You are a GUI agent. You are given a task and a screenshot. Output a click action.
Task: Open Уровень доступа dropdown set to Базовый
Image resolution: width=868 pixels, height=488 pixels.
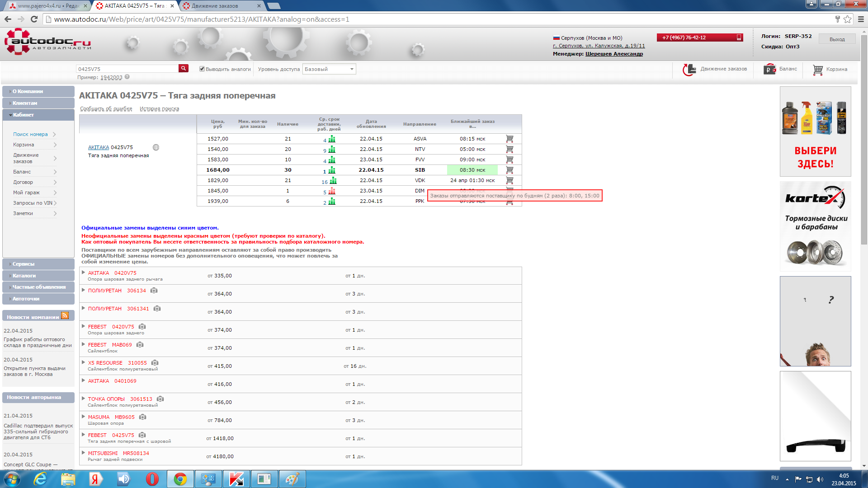329,69
